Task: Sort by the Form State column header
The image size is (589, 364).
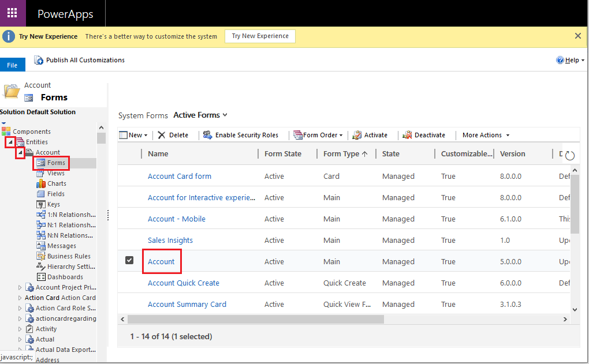Action: [x=283, y=154]
